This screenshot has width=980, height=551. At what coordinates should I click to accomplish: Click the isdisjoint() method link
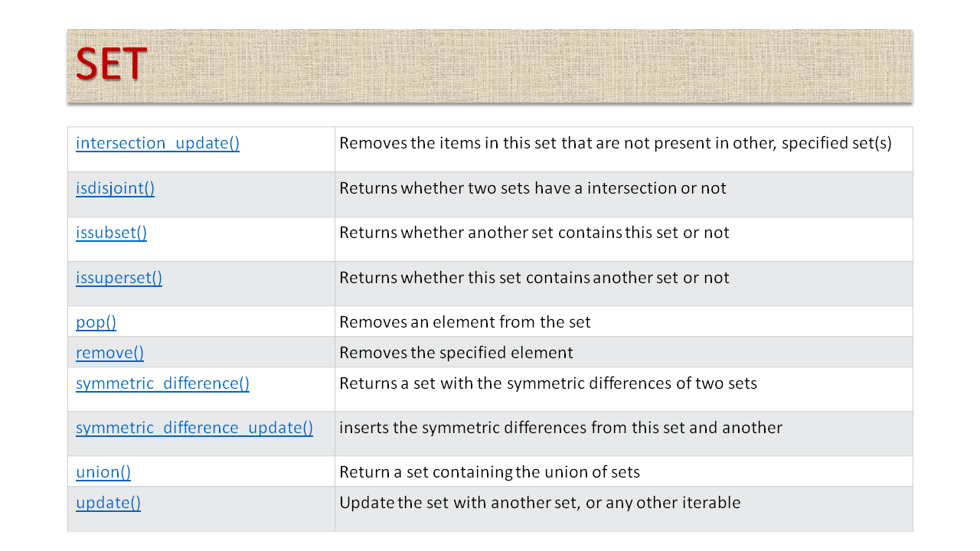[115, 188]
